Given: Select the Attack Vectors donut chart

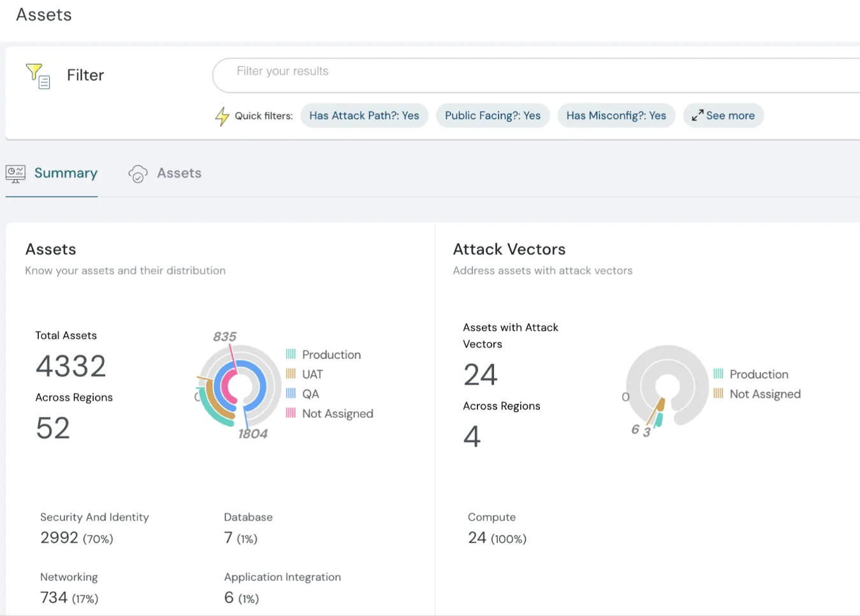Looking at the screenshot, I should (x=667, y=386).
